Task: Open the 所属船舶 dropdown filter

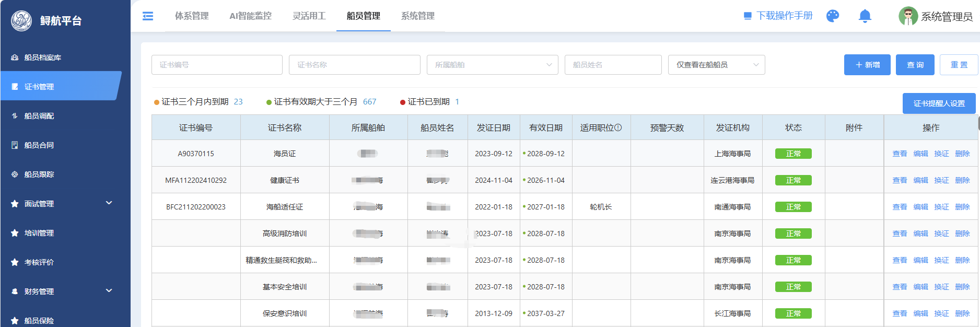Action: point(492,65)
